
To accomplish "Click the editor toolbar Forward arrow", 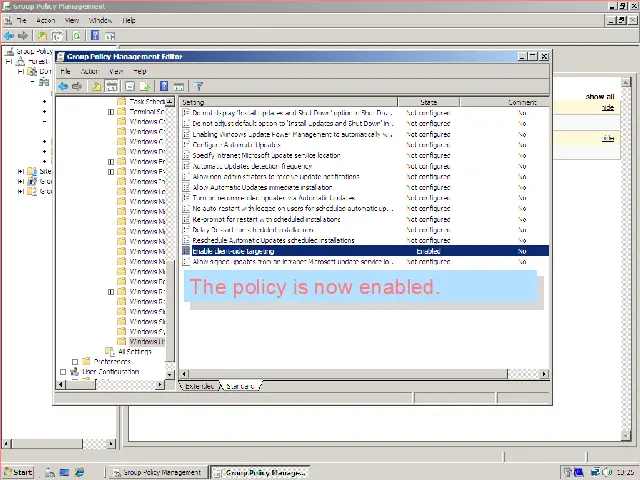I will (77, 86).
